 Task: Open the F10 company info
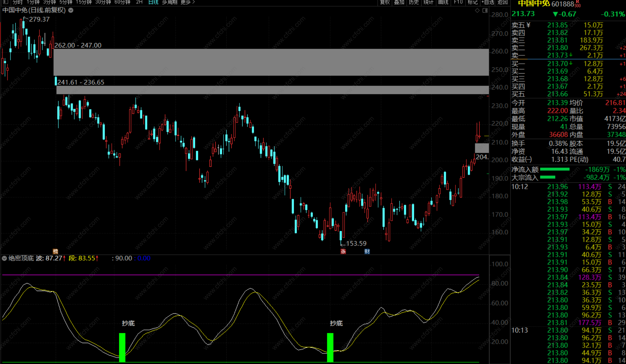(x=458, y=2)
